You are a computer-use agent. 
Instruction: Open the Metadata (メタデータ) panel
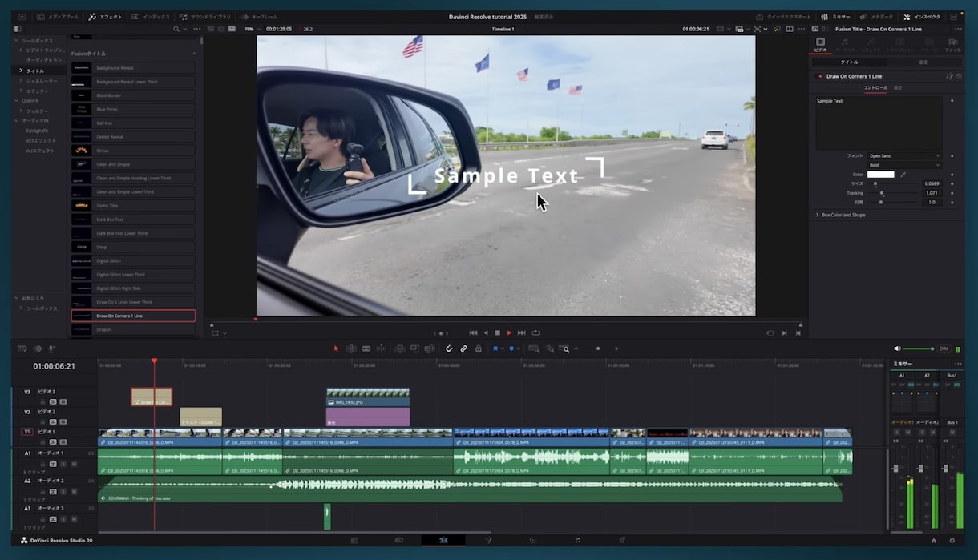tap(876, 17)
